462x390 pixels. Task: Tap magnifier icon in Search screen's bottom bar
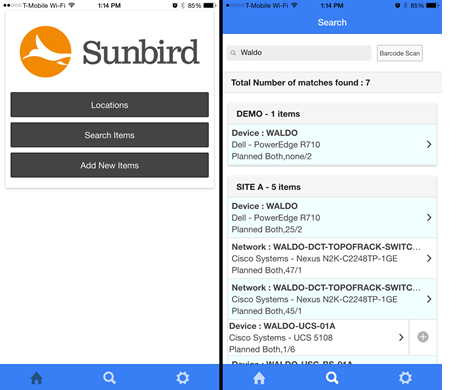pos(332,378)
